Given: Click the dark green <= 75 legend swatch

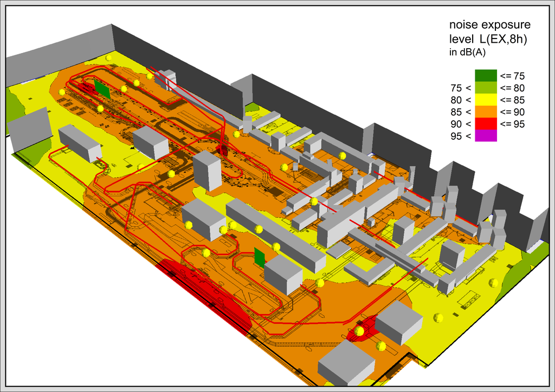Looking at the screenshot, I should coord(486,75).
